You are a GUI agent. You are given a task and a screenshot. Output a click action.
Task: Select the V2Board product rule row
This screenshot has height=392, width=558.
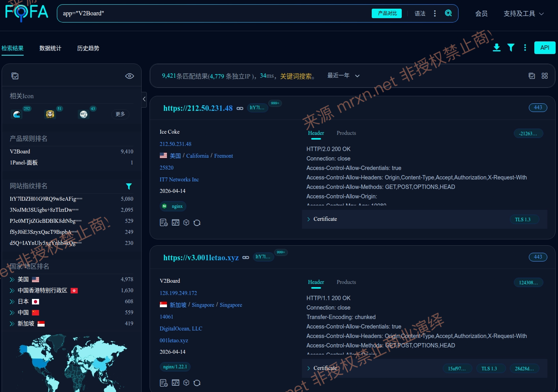[71, 151]
